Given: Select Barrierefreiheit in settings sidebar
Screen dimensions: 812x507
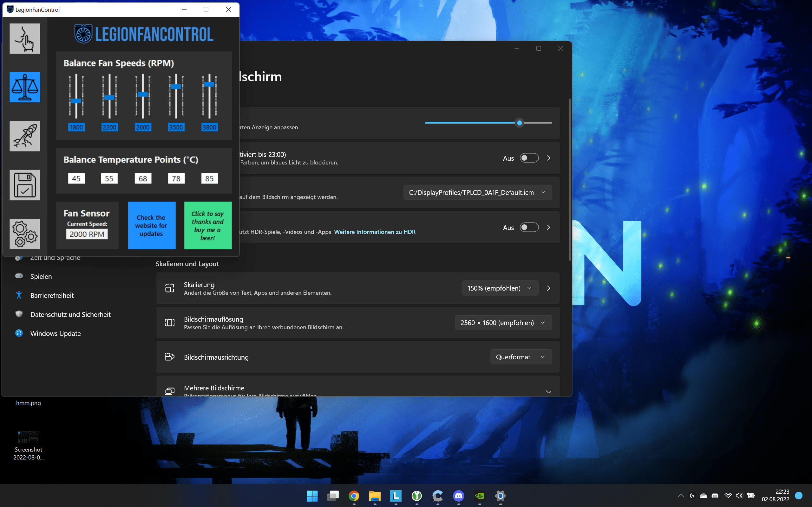Looking at the screenshot, I should pos(52,295).
